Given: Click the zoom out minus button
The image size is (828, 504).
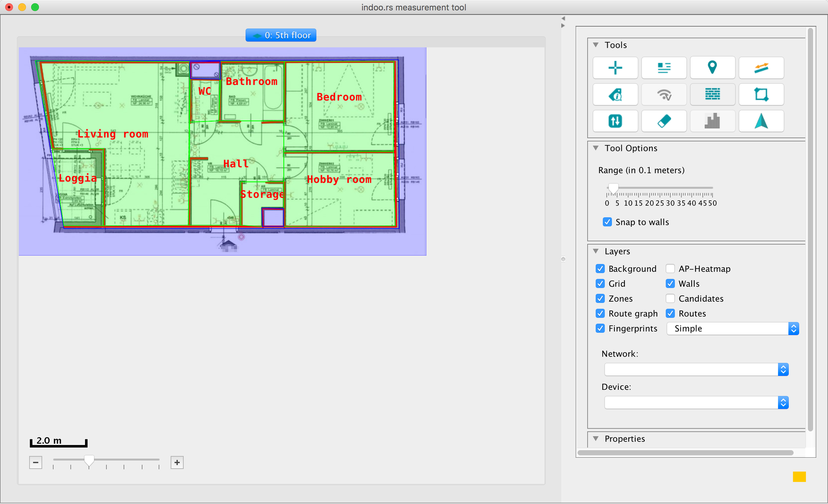Looking at the screenshot, I should pyautogui.click(x=36, y=463).
